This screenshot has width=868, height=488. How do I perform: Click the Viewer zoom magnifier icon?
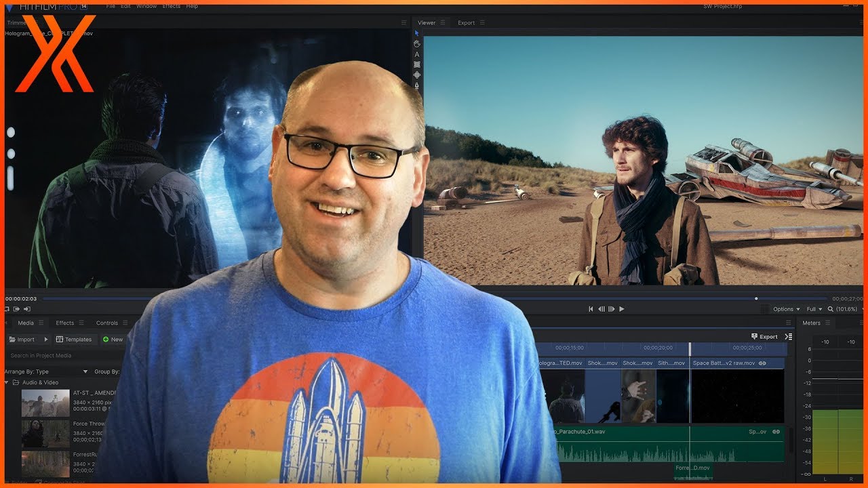(x=831, y=309)
